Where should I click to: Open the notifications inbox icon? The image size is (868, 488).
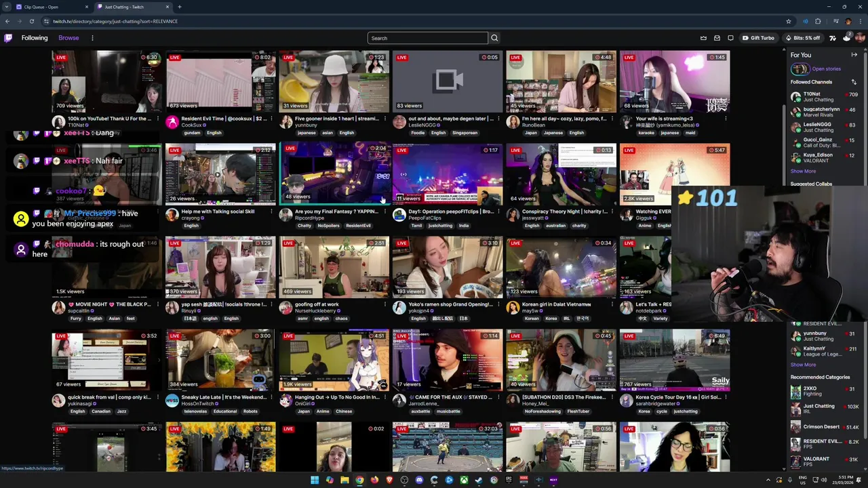[x=717, y=38]
